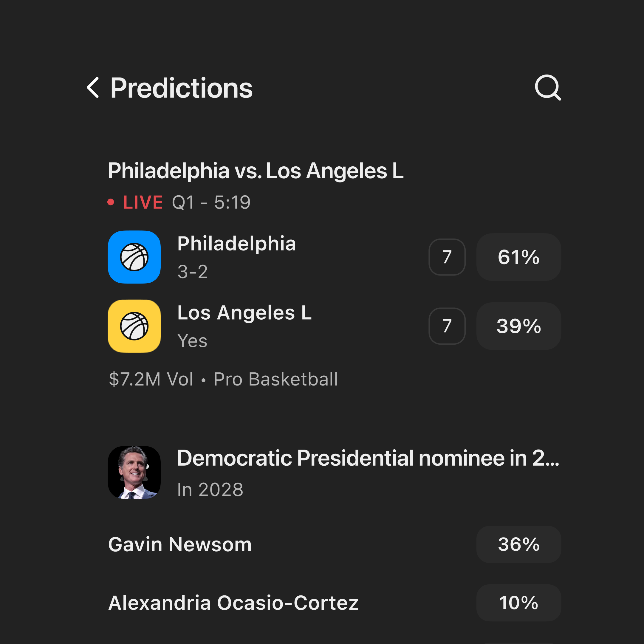This screenshot has width=644, height=644.
Task: Open the Pro Basketball category label
Action: pos(276,378)
